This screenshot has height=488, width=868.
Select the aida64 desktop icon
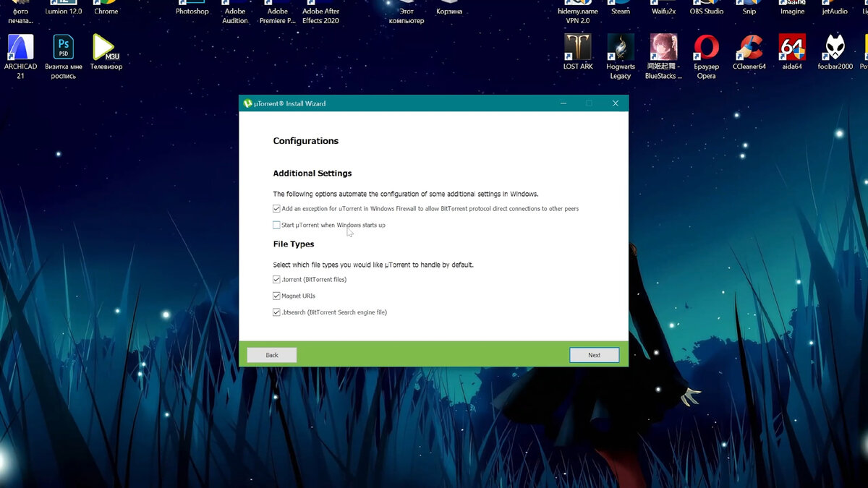(792, 52)
